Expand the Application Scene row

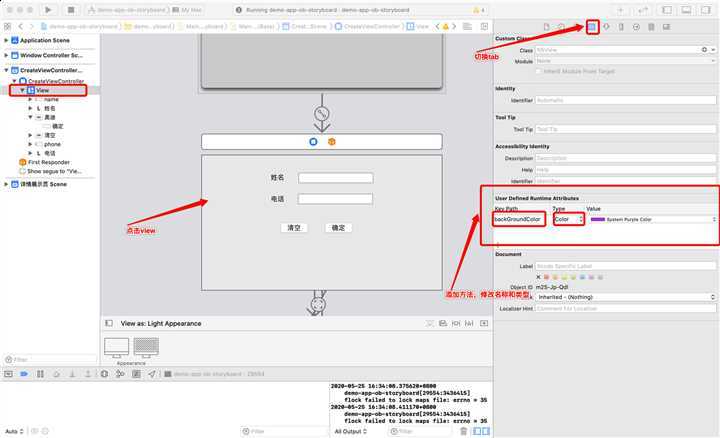coord(6,40)
